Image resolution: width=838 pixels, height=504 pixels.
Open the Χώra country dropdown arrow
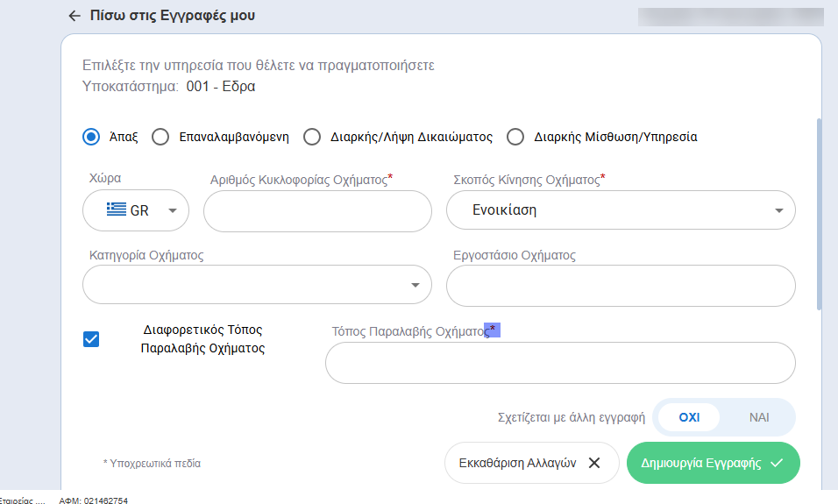click(x=172, y=210)
